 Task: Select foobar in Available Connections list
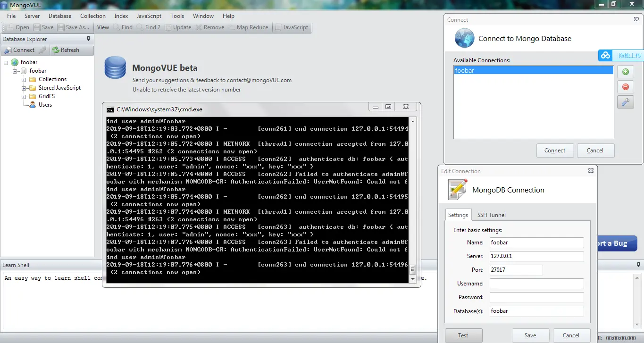pos(534,71)
